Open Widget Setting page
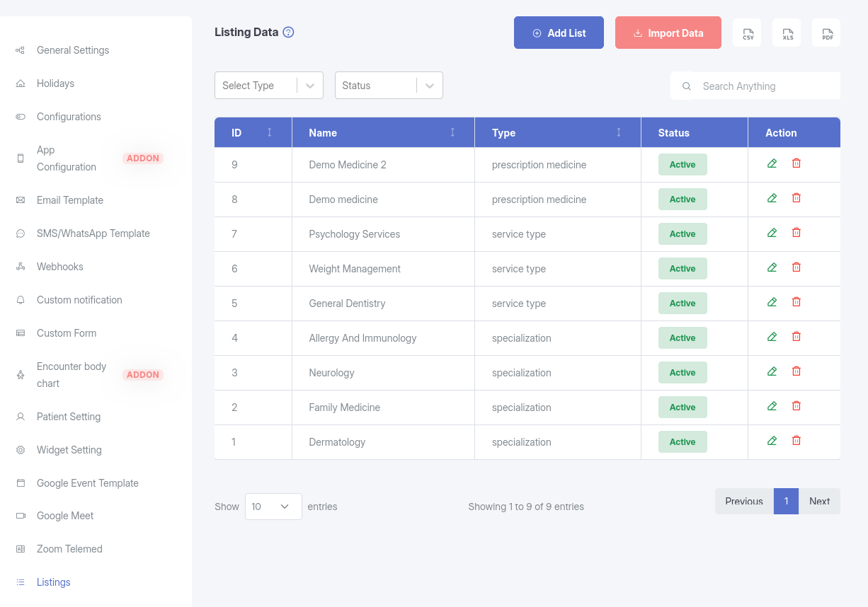868x607 pixels. click(x=69, y=450)
